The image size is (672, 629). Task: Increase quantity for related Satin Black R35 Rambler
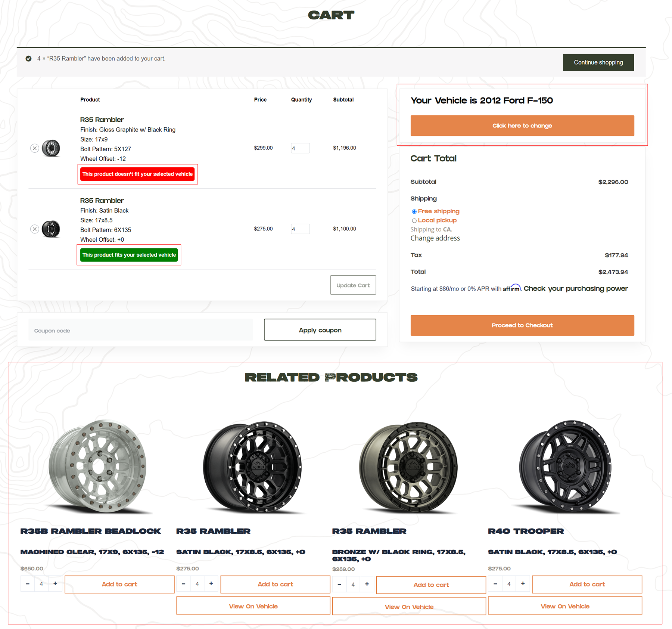tap(211, 584)
